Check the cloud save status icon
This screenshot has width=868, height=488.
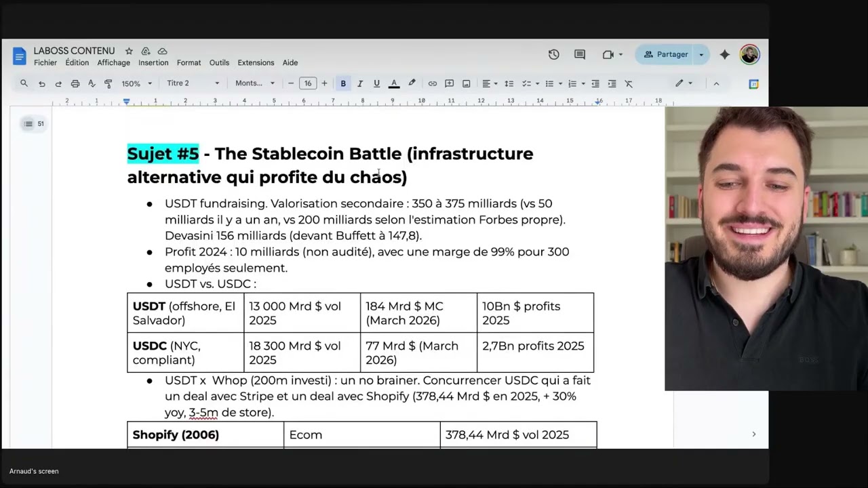click(x=162, y=52)
